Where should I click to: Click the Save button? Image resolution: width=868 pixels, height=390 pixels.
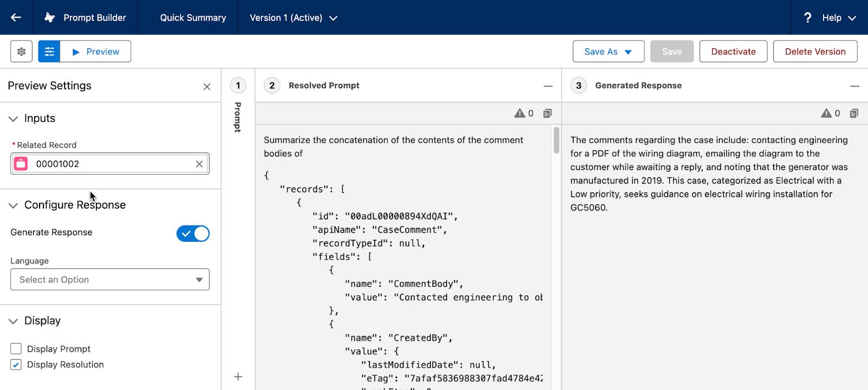coord(672,52)
